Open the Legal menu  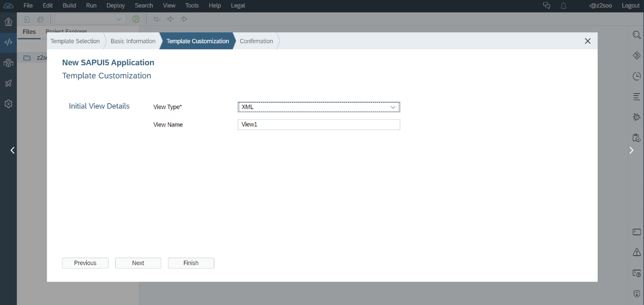(238, 5)
